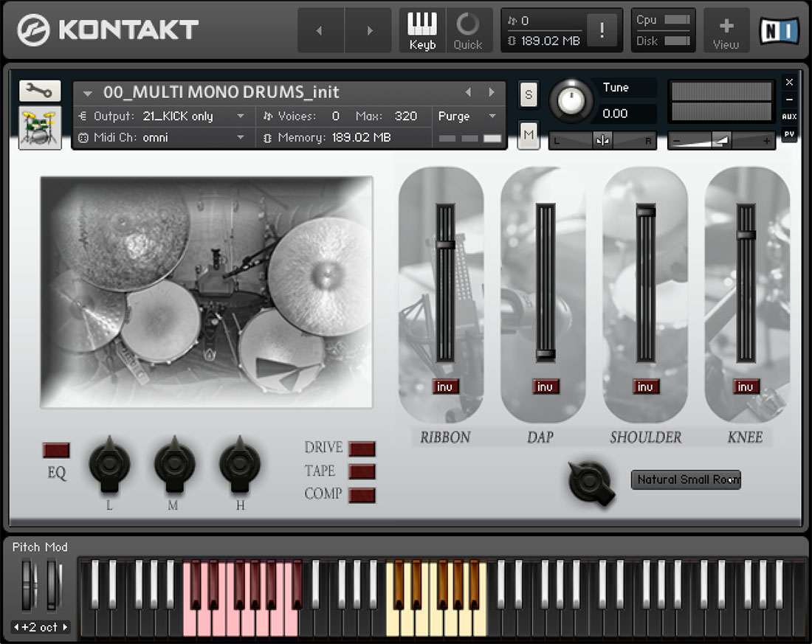Toggle inv phase for KNEE
812x644 pixels.
[x=746, y=387]
